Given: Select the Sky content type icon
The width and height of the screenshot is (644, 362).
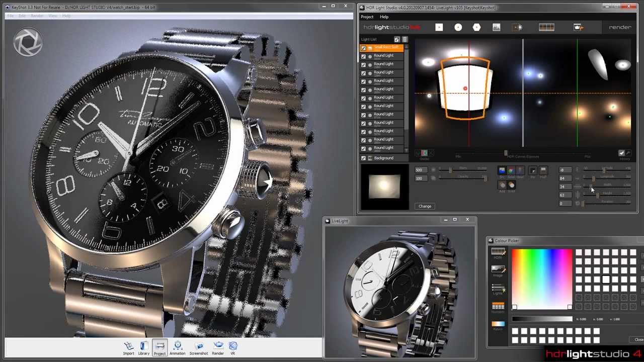Looking at the screenshot, I should 502,171.
